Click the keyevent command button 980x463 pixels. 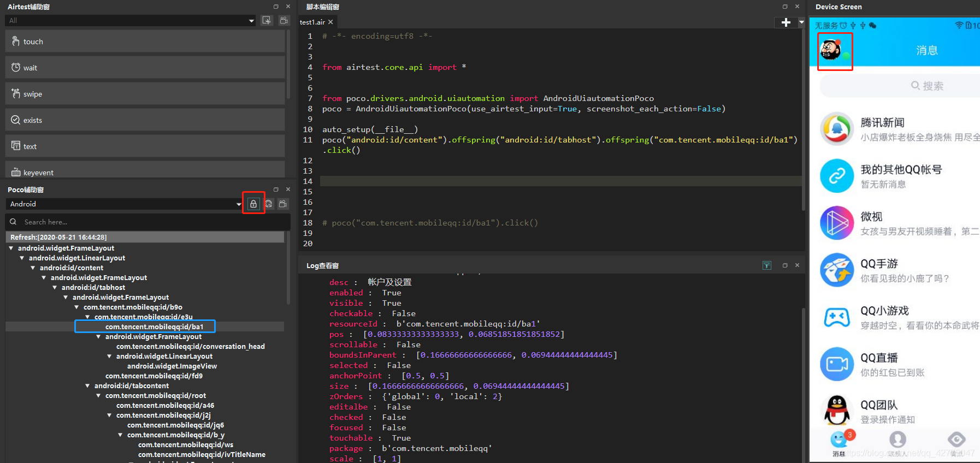tap(145, 171)
